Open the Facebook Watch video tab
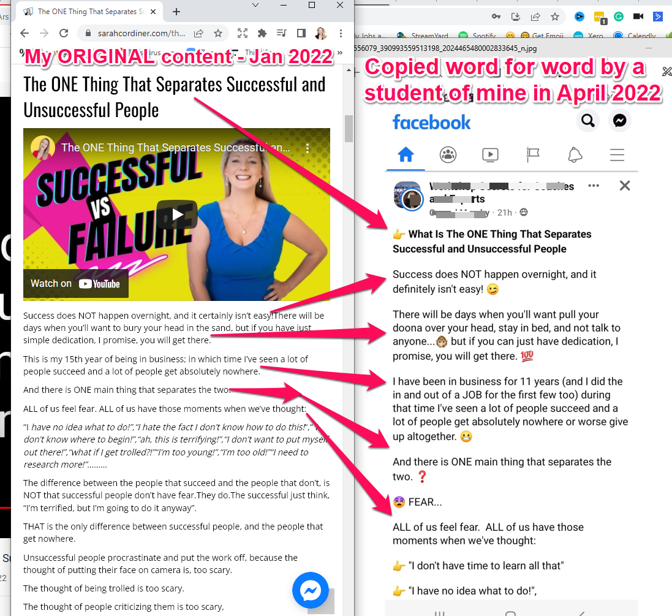The image size is (672, 616). click(x=490, y=154)
